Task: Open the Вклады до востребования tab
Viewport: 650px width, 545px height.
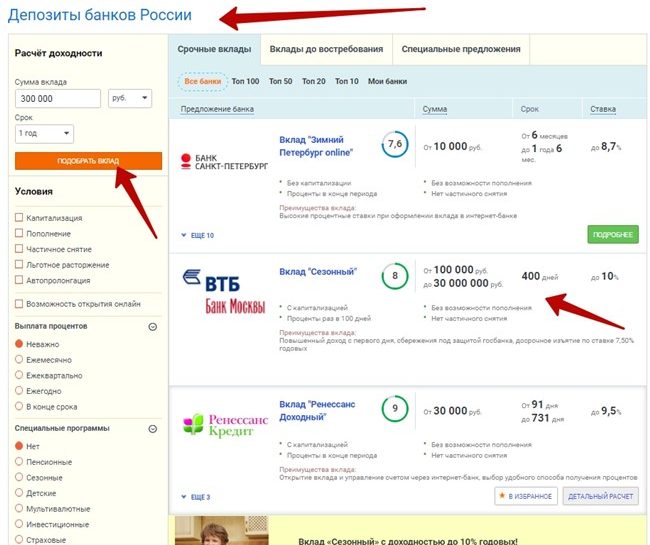Action: click(x=326, y=49)
